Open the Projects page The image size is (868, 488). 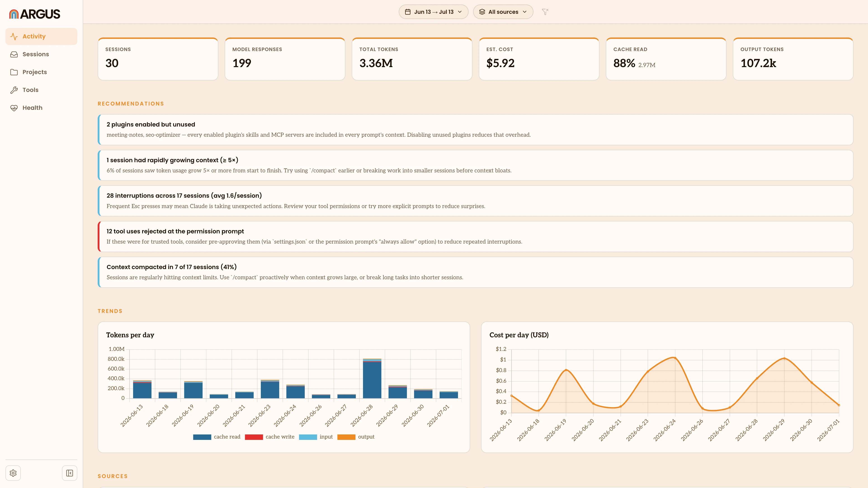[x=41, y=72]
